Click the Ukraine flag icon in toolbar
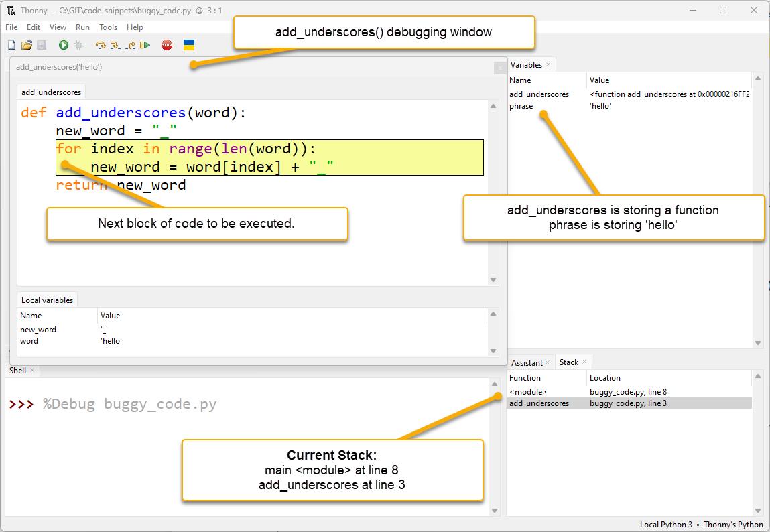770x532 pixels. coord(189,45)
